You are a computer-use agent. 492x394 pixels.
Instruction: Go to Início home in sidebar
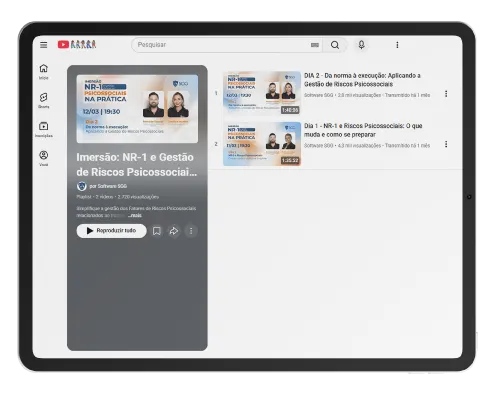pos(44,72)
